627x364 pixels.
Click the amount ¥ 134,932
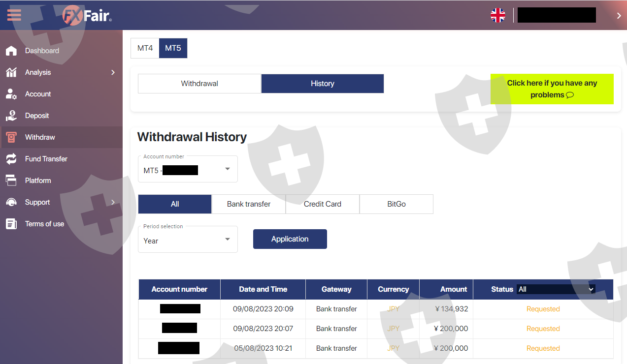[x=452, y=309]
